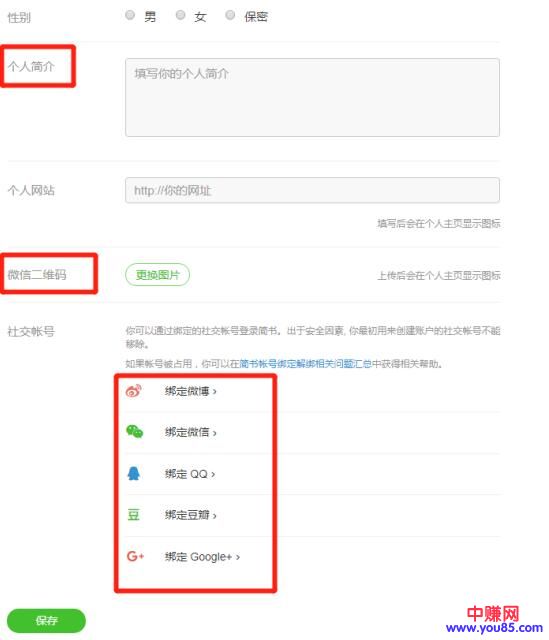Open the 绑定 Google+ binding entry
The height and width of the screenshot is (640, 549).
[202, 557]
